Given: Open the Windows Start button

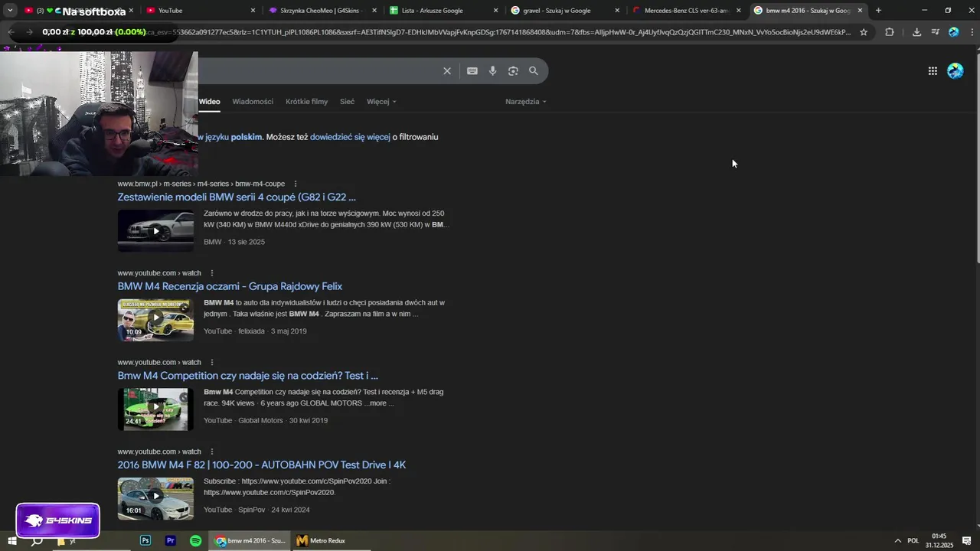Looking at the screenshot, I should (12, 541).
